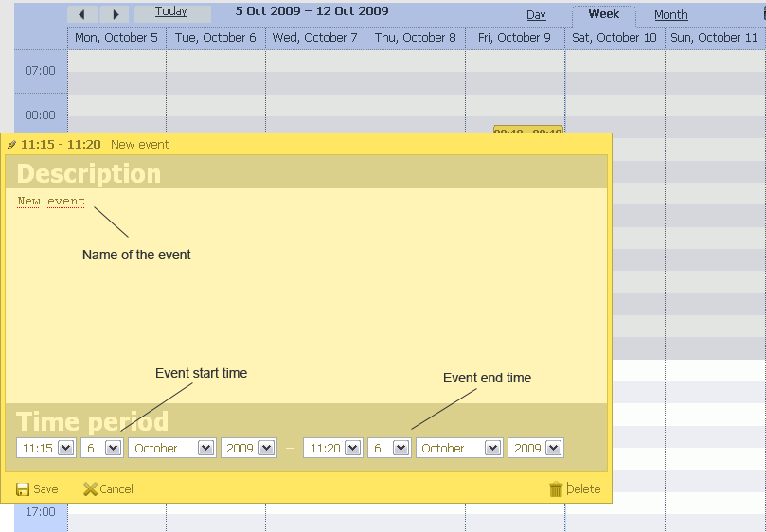Click the next week arrow button

(x=115, y=13)
